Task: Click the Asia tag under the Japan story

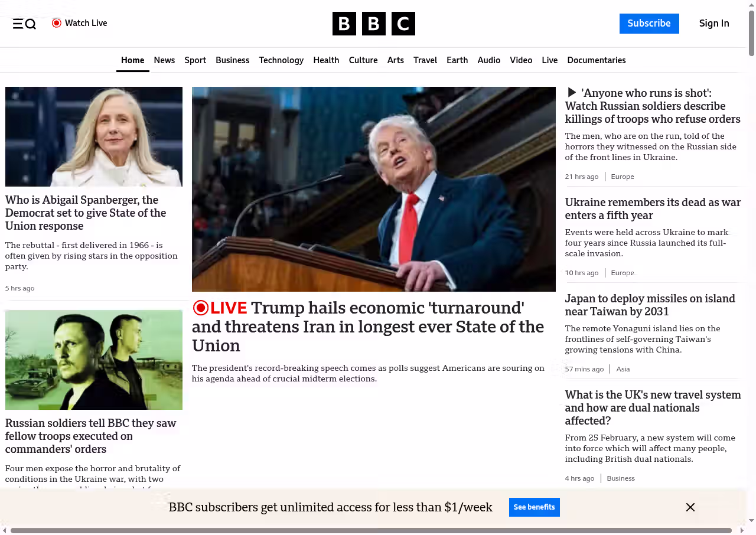Action: point(623,369)
